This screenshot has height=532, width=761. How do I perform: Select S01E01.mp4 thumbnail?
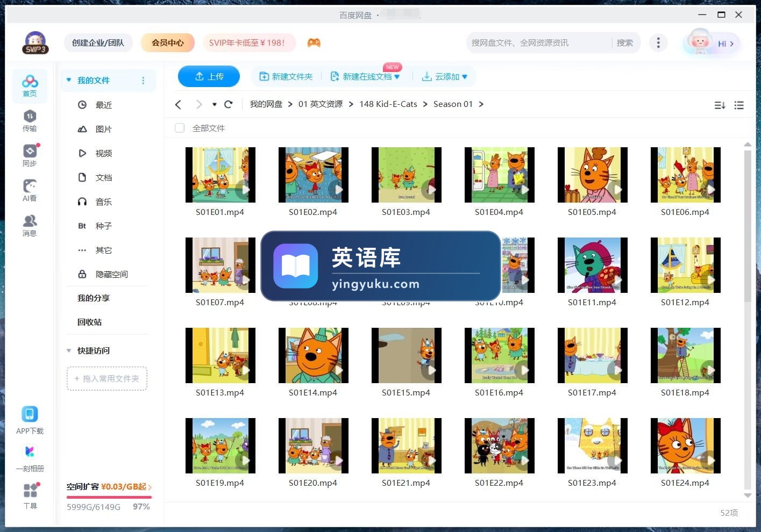click(221, 175)
